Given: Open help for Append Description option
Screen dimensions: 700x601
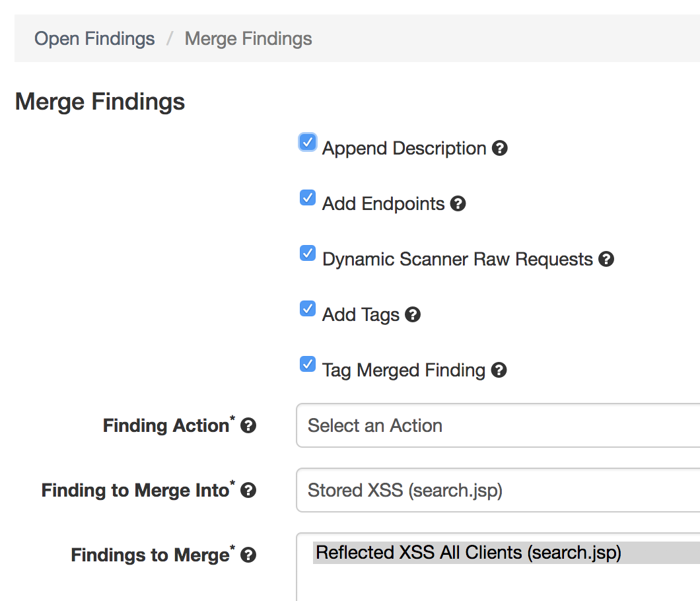Looking at the screenshot, I should 500,148.
